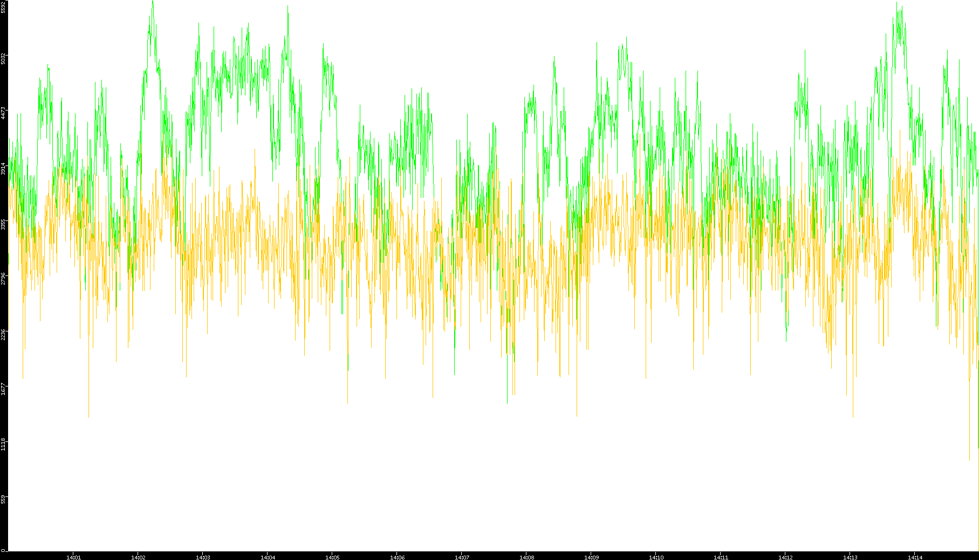Click the 3914 y-axis label
979x560 pixels.
point(3,168)
